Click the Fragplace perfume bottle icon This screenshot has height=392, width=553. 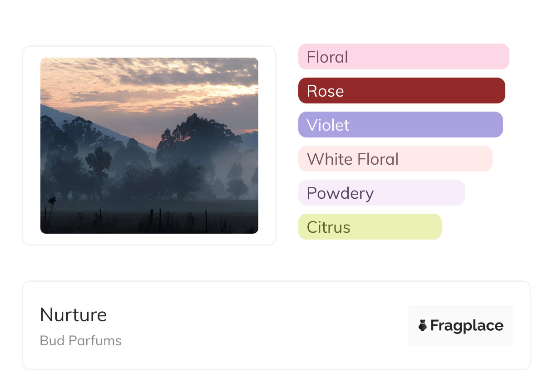(x=423, y=325)
